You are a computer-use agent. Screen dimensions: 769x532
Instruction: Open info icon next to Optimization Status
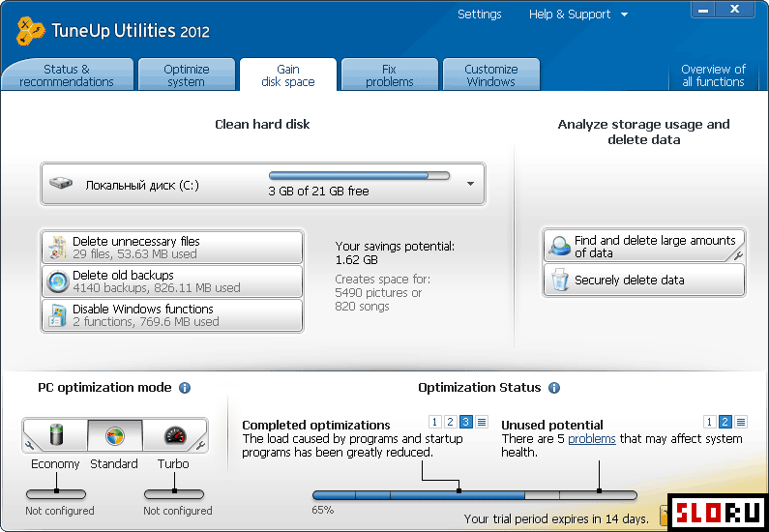point(554,388)
